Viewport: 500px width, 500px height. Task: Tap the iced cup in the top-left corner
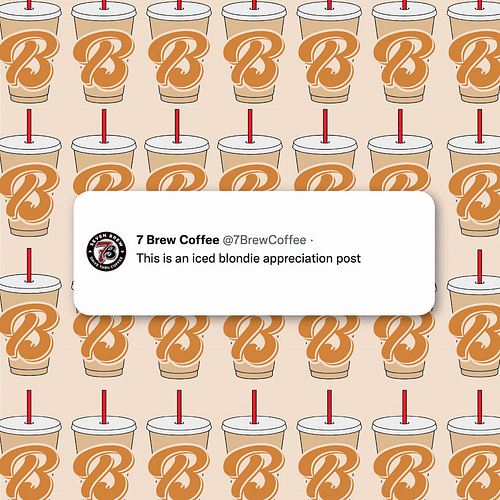(x=29, y=52)
